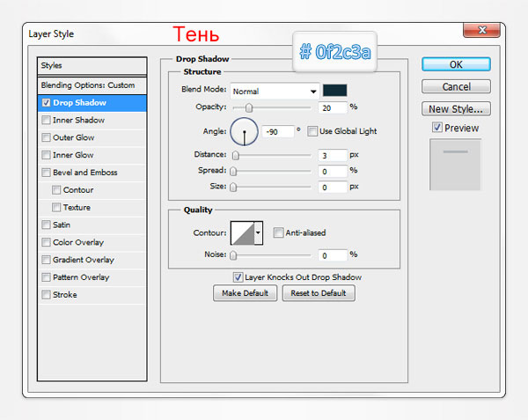Tick the Contour sub-effect checkbox

(56, 190)
